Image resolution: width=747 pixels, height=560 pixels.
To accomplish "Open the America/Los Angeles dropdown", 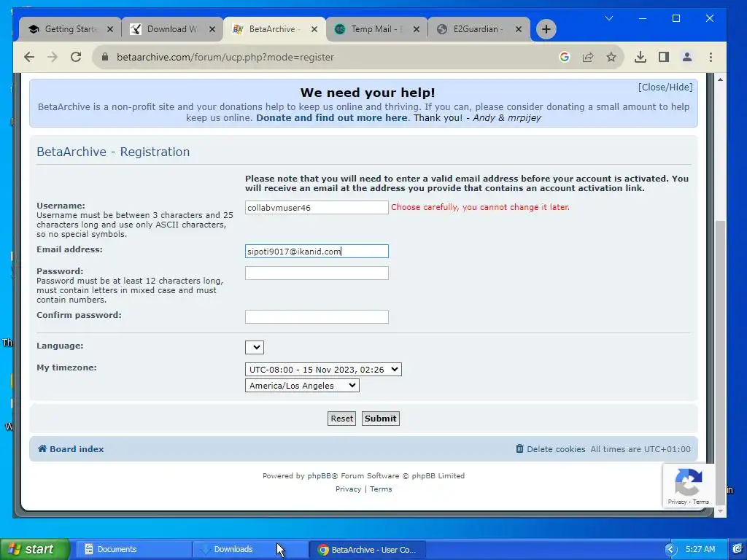I will [x=302, y=386].
